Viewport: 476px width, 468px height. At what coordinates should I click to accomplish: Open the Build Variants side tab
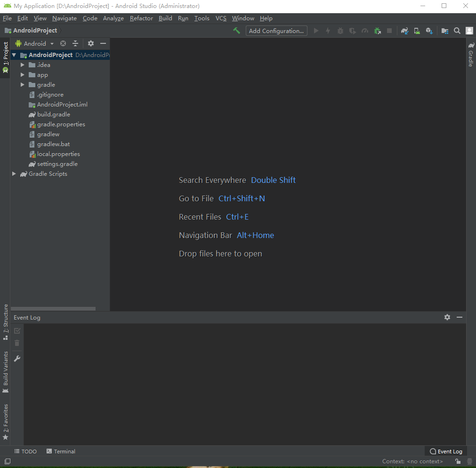coord(6,372)
